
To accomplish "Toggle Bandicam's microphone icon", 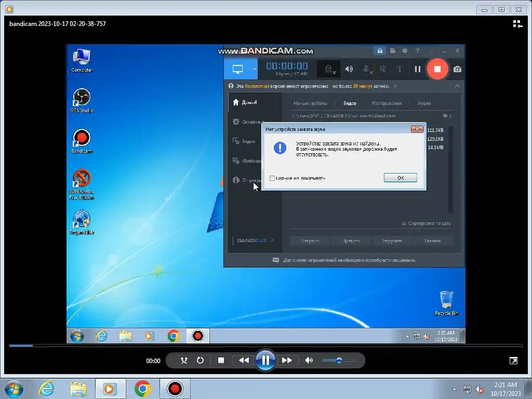I will 366,69.
